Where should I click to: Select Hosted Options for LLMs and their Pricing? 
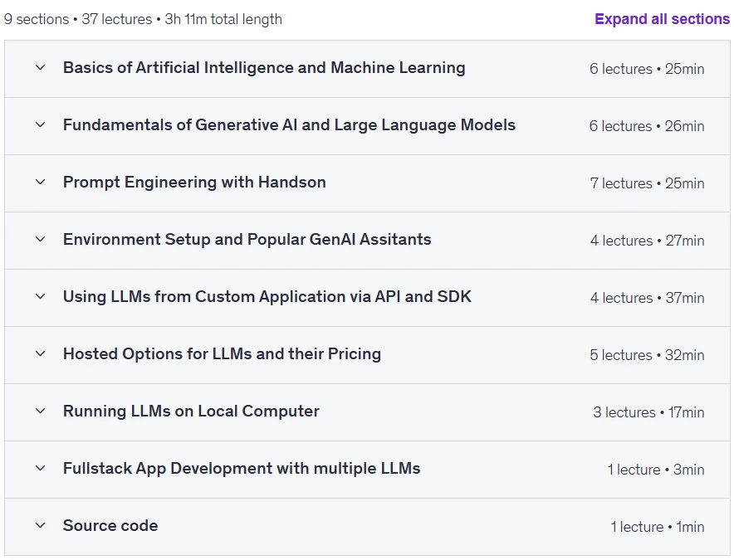click(x=222, y=353)
